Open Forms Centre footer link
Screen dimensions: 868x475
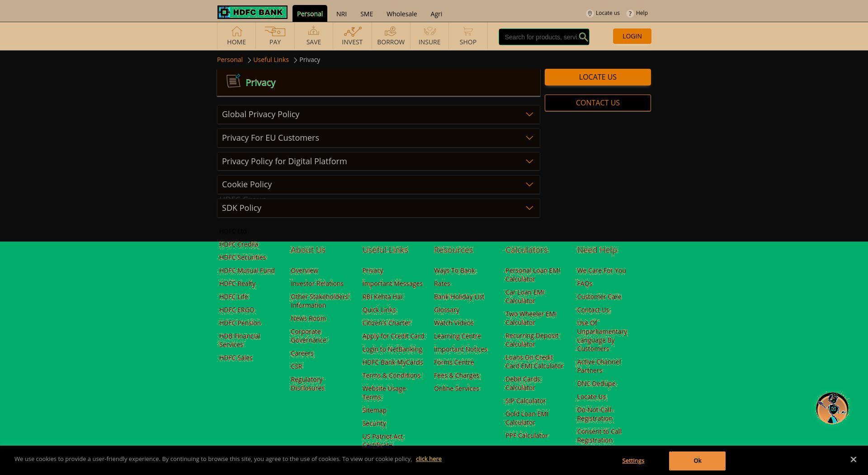click(x=454, y=362)
